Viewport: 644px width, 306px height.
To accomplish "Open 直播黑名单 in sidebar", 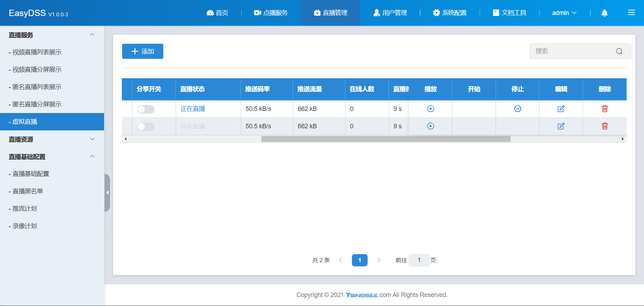I will click(x=52, y=191).
